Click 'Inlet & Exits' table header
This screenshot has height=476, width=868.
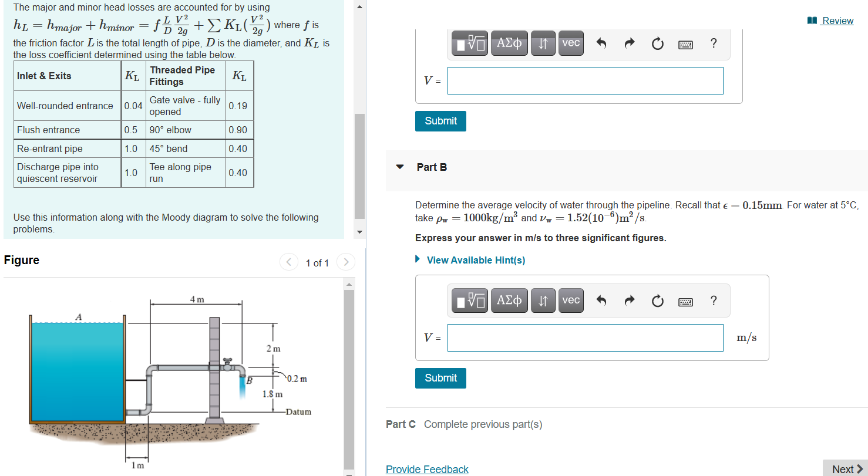pyautogui.click(x=68, y=76)
